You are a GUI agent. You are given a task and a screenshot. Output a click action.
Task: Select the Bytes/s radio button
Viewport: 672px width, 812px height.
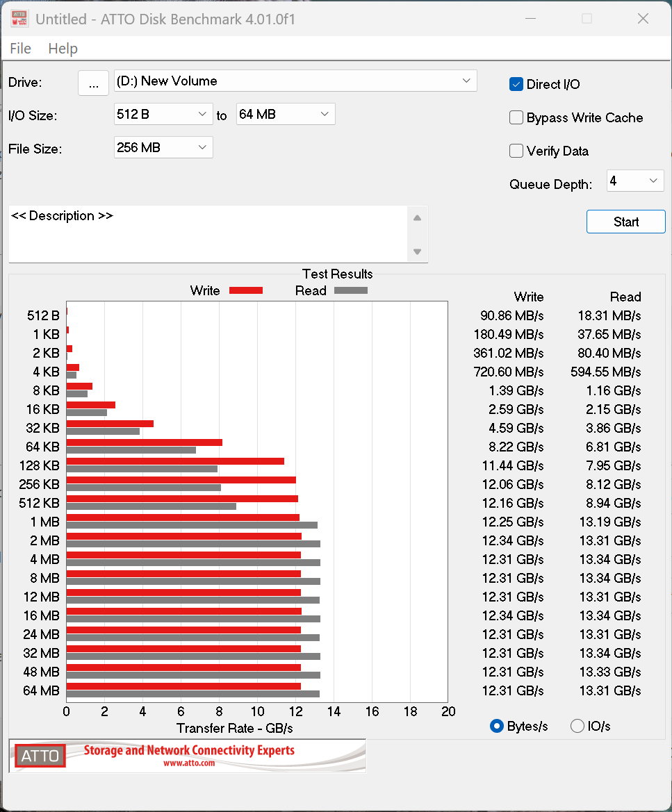(497, 726)
